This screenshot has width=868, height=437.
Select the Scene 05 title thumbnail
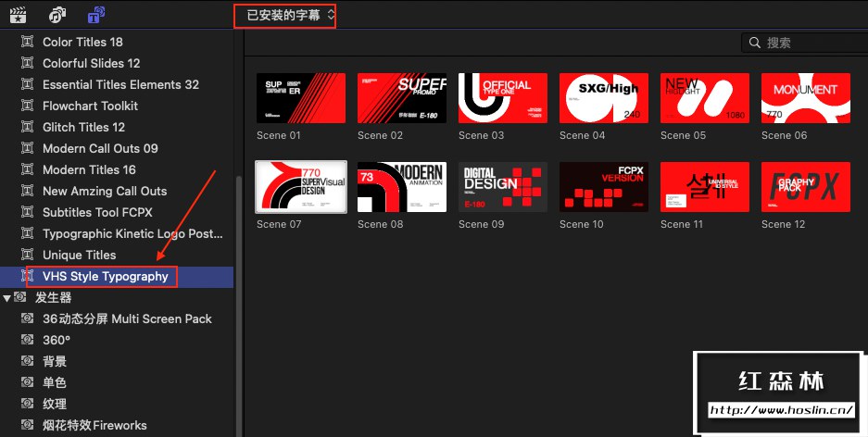point(705,98)
